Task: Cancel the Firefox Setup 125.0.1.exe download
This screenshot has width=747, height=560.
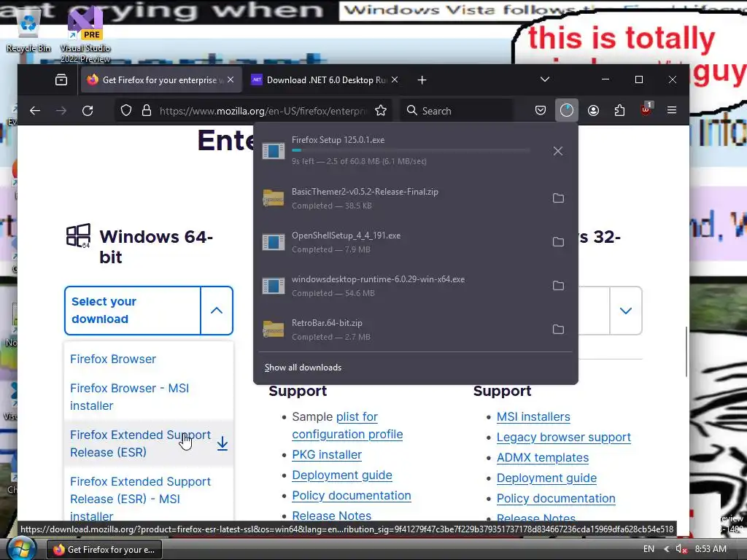Action: 558,151
